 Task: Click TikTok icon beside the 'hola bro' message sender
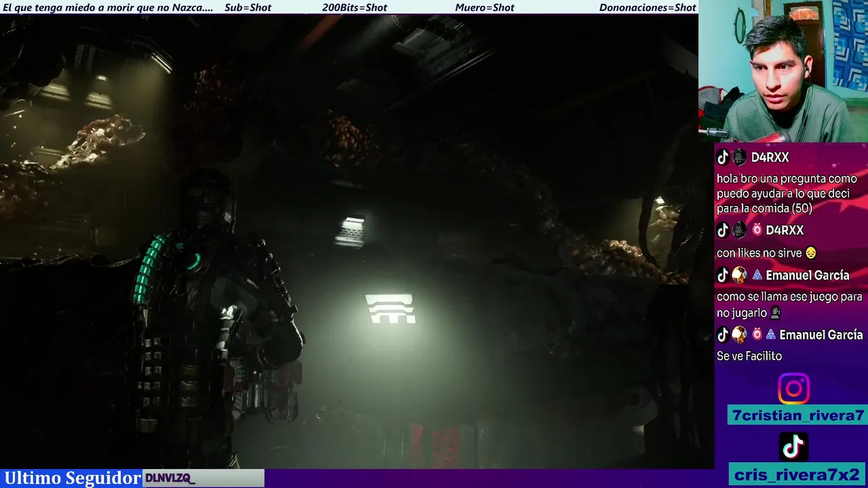point(723,157)
